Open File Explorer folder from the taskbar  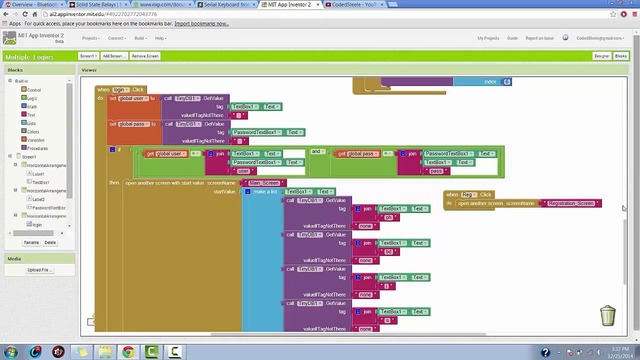click(105, 352)
